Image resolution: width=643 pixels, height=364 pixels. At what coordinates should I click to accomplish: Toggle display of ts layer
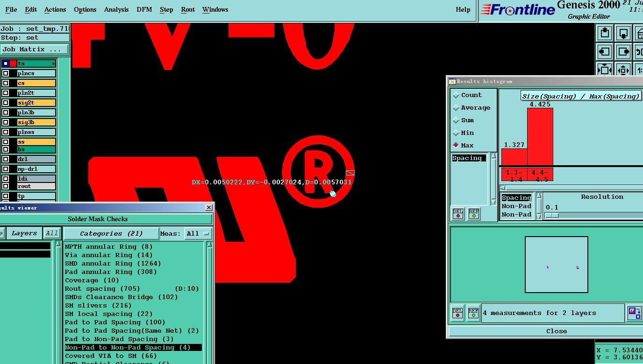click(x=6, y=63)
